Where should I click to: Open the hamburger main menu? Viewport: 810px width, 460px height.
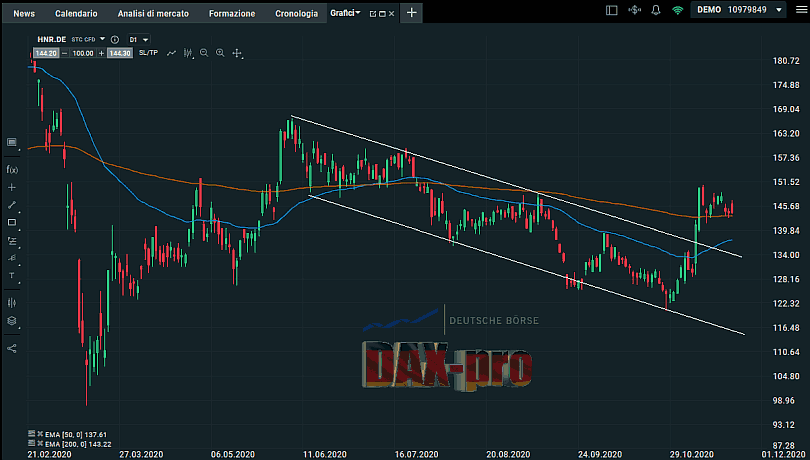click(x=801, y=10)
